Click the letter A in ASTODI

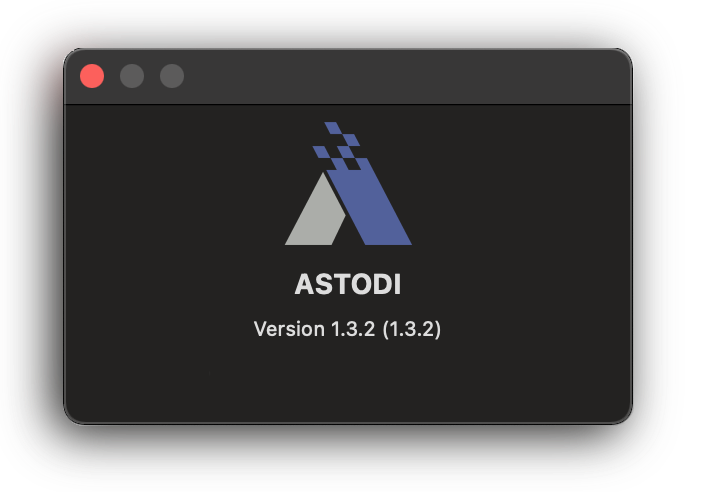(x=305, y=284)
